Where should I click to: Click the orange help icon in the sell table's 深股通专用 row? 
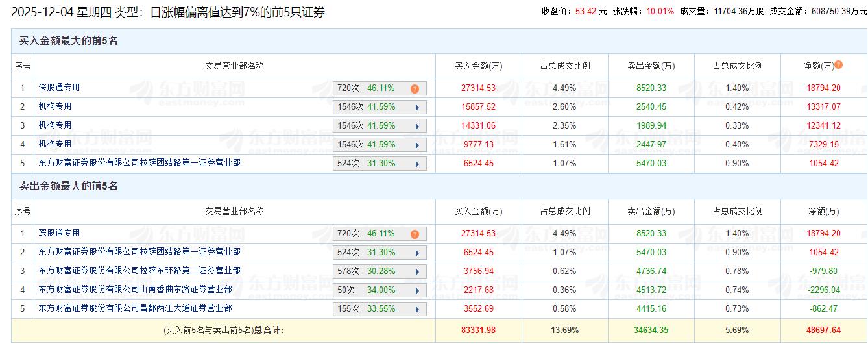click(415, 234)
